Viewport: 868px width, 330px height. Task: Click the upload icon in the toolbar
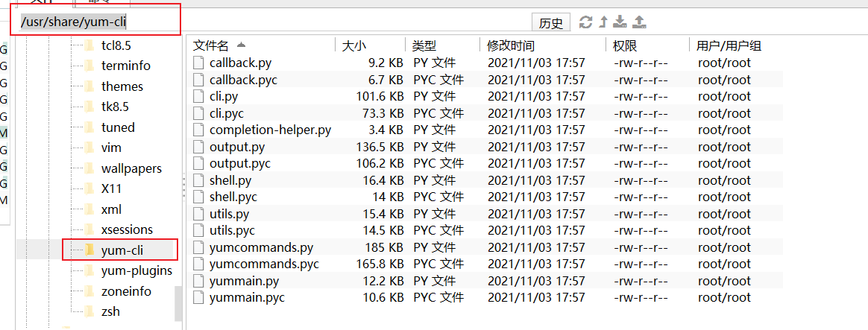639,22
